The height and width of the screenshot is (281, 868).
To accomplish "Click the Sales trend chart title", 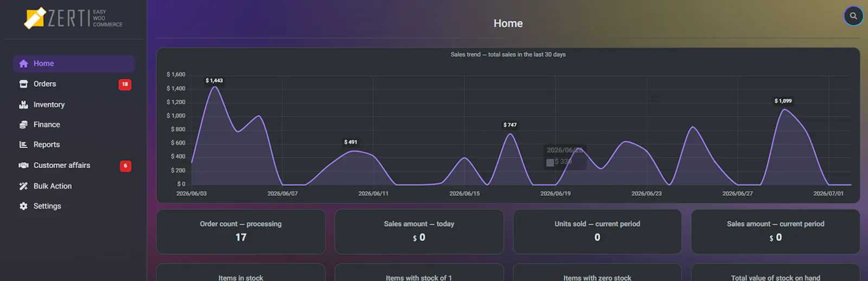I will (x=508, y=54).
